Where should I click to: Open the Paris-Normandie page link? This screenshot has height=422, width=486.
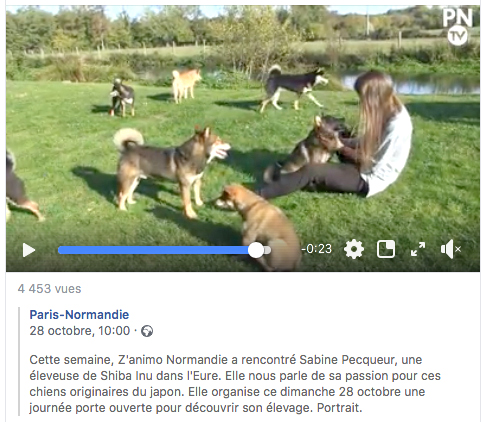[79, 315]
